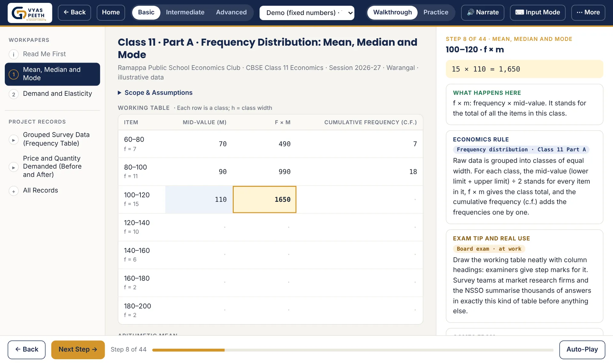Click the highlighted 1650 f × m cell
613x364 pixels.
(x=264, y=200)
